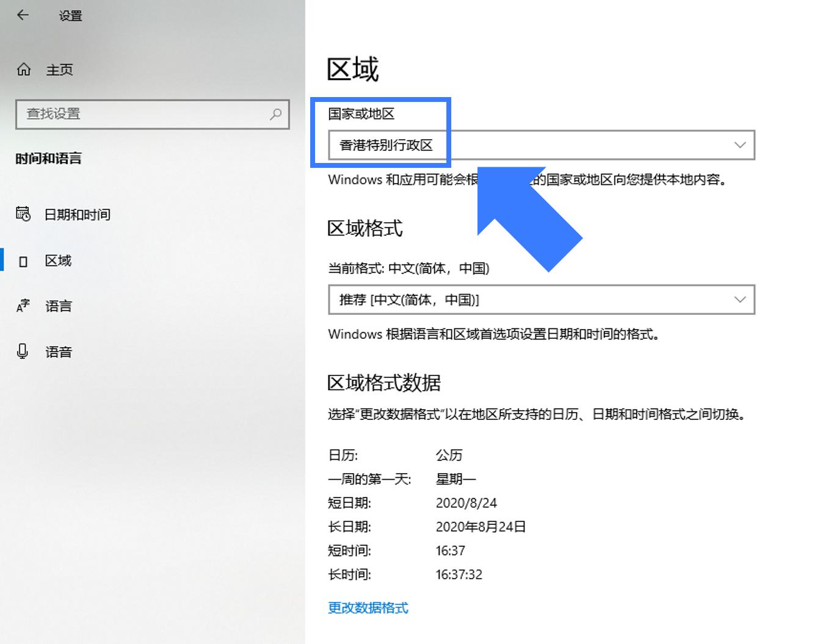Click the 香港特别行政区 value
Image resolution: width=828 pixels, height=644 pixels.
(x=386, y=145)
